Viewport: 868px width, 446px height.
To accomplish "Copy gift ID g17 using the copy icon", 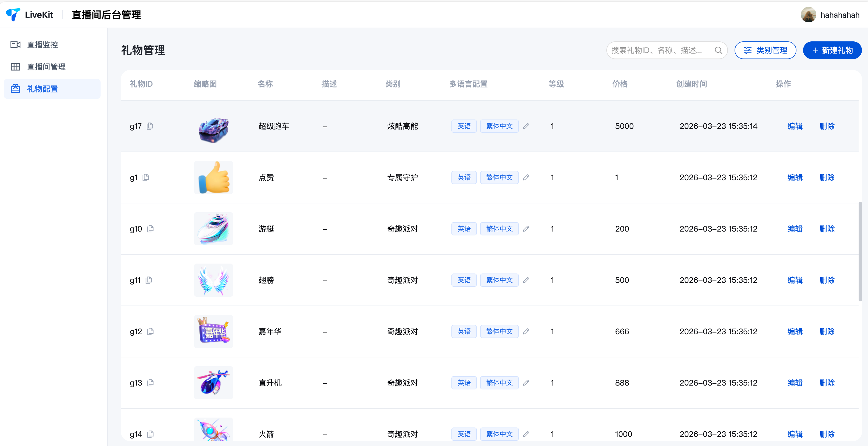I will pyautogui.click(x=150, y=126).
